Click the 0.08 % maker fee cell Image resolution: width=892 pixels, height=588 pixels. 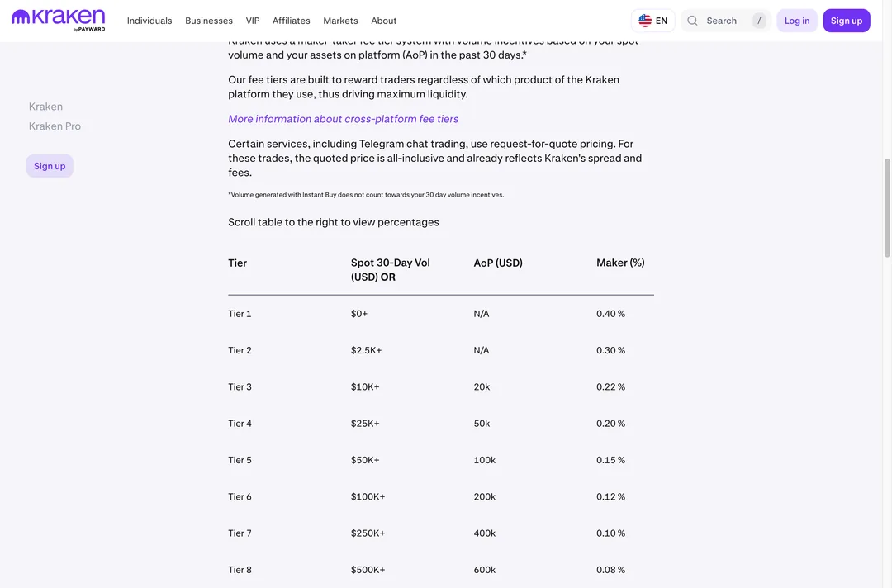tap(610, 570)
